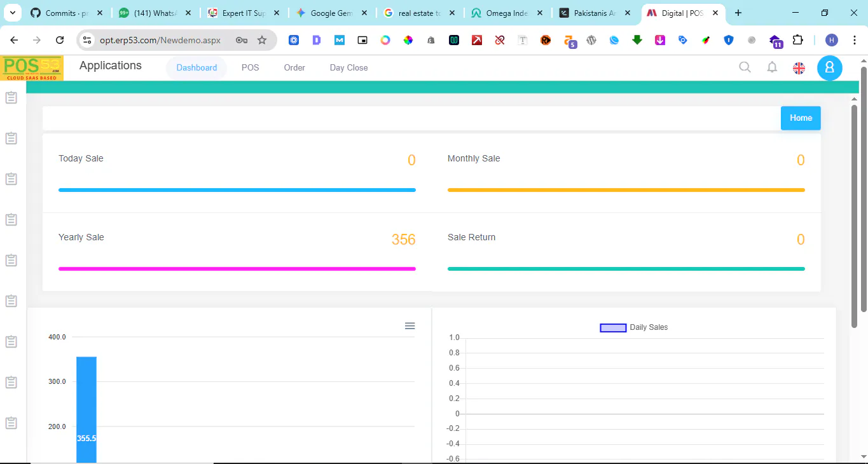Screen dimensions: 868x464
Task: Open the Order nav item
Action: (x=294, y=67)
